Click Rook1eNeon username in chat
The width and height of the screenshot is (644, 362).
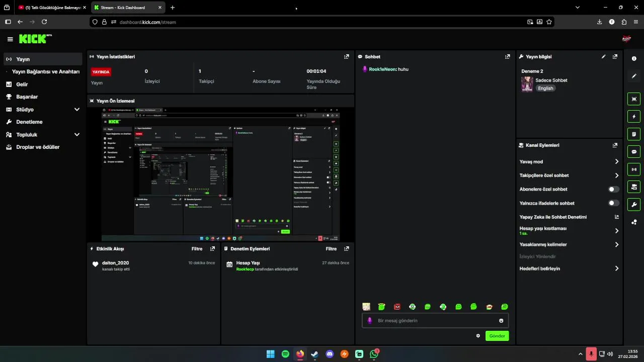tap(383, 69)
